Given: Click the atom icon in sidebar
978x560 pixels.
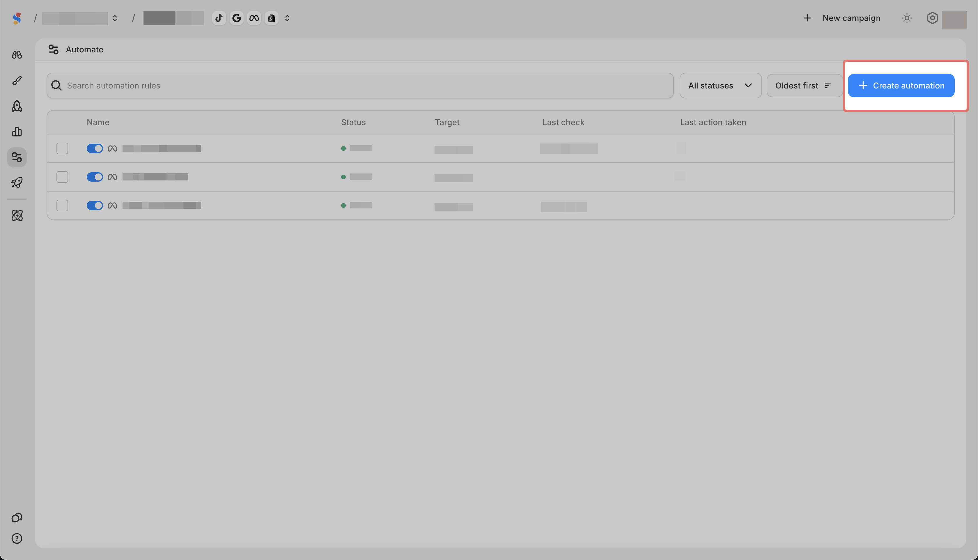Looking at the screenshot, I should (17, 215).
